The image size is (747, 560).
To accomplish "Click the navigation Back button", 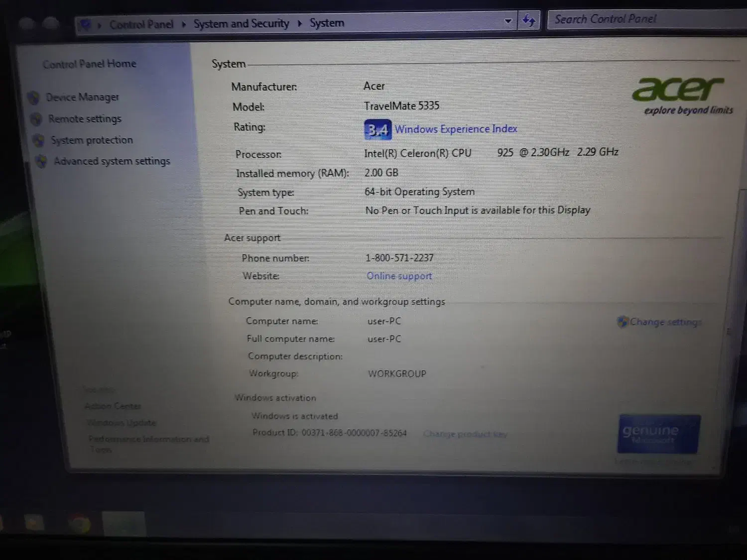I will click(26, 23).
